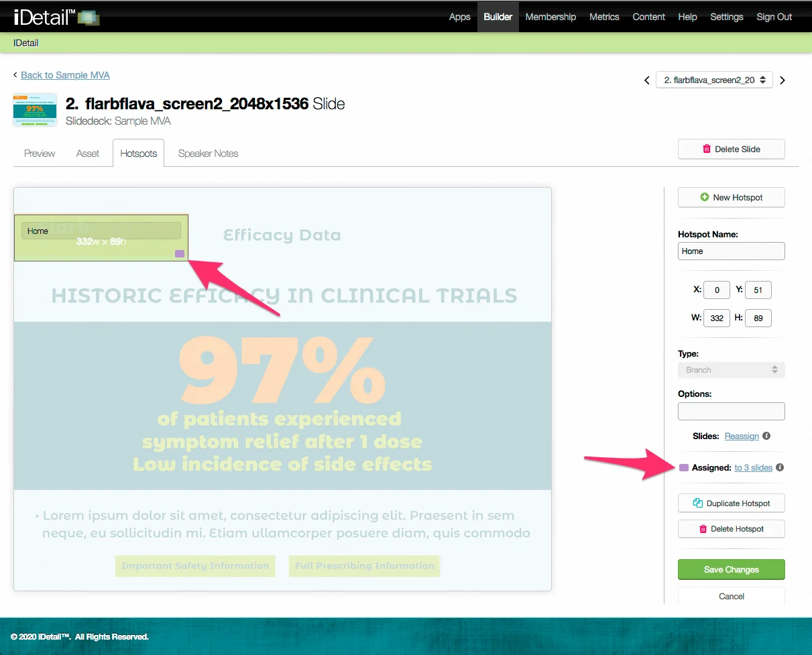Open Settings in top navigation

click(x=727, y=17)
